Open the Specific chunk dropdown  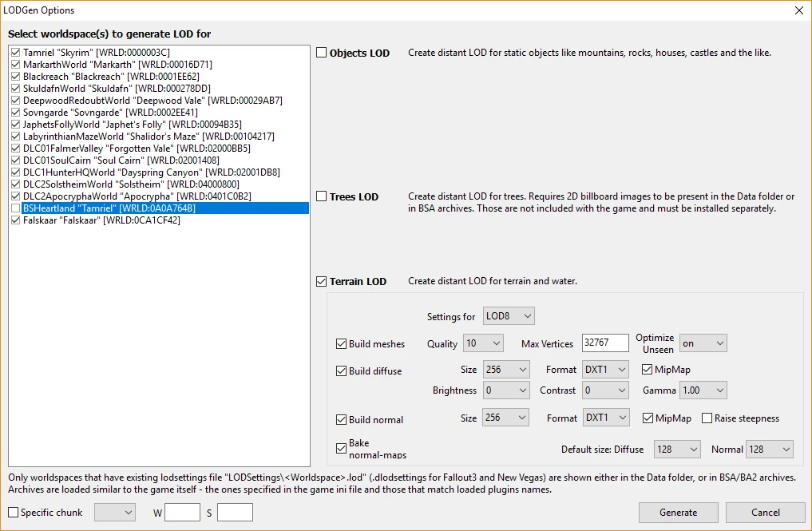[x=115, y=513]
